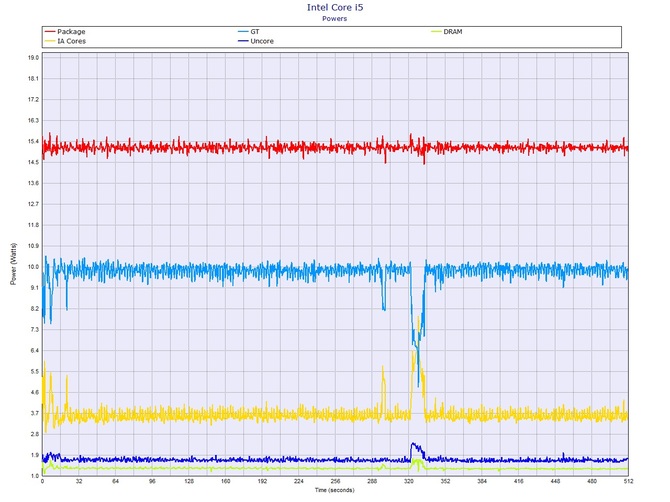Viewport: 670px width, 502px height.
Task: Click the GT legend entry
Action: 249,32
